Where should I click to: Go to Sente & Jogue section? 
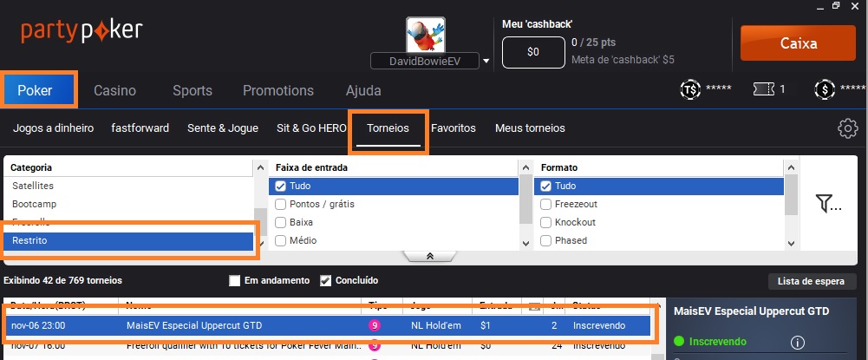click(x=223, y=128)
